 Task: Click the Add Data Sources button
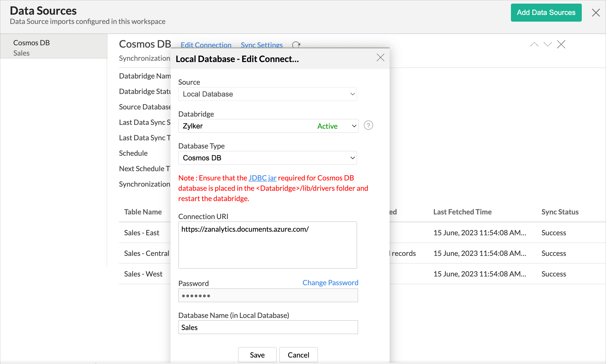546,13
